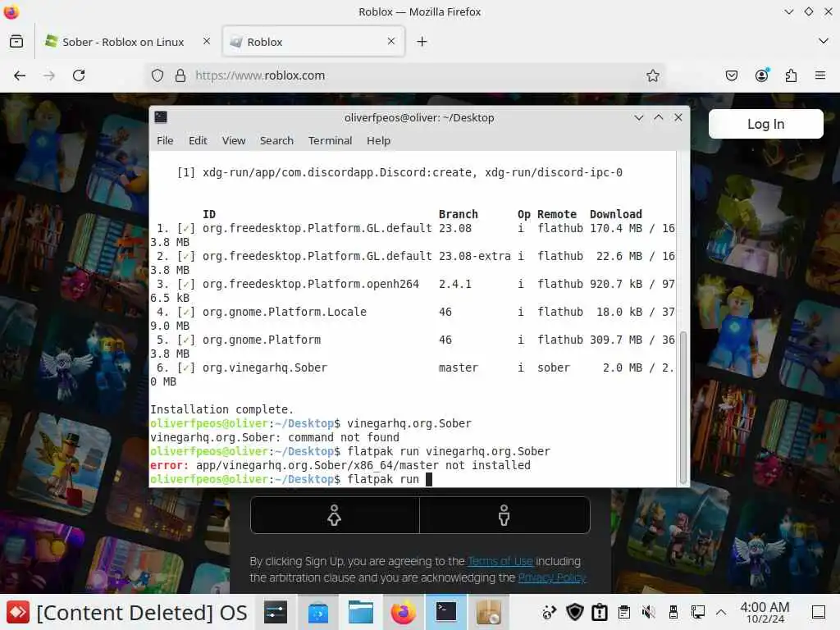Open Firefox View in the tab bar
Viewport: 840px width, 630px height.
pyautogui.click(x=16, y=41)
